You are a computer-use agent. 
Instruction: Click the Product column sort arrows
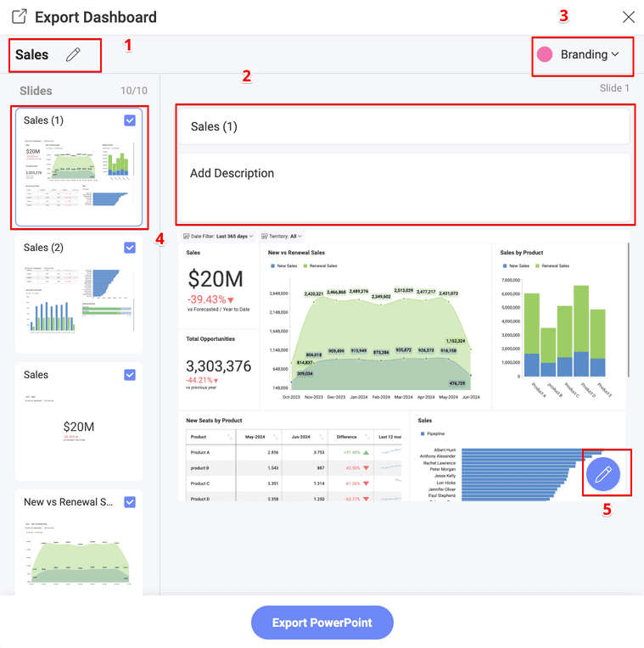tap(229, 437)
